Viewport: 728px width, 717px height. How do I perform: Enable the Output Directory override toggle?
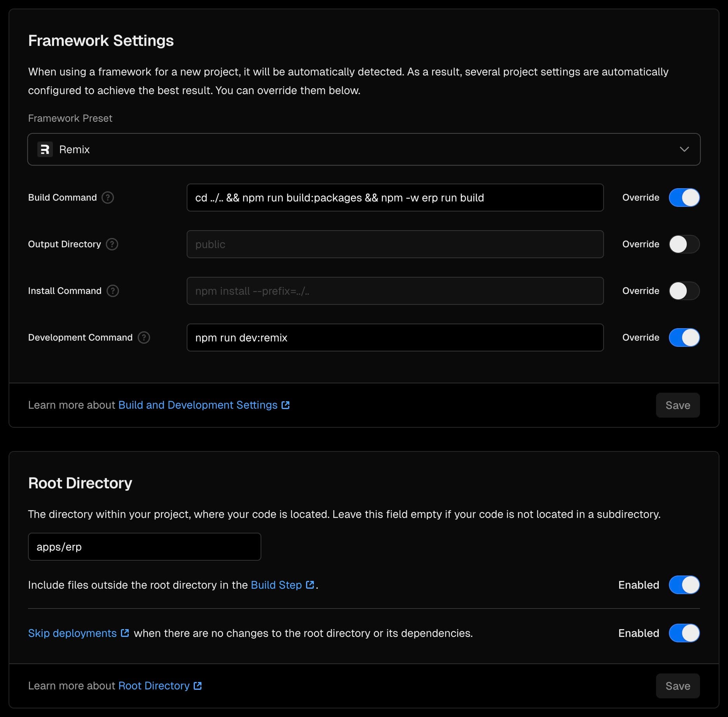coord(684,244)
